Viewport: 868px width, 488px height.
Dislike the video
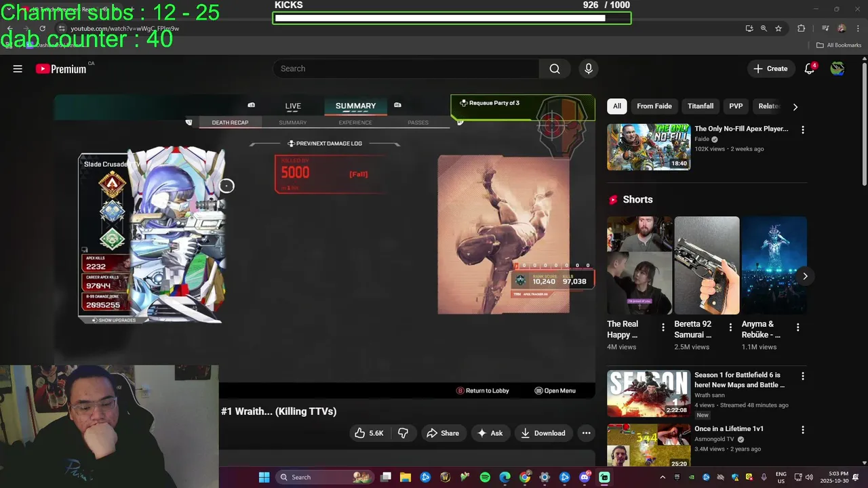point(403,433)
